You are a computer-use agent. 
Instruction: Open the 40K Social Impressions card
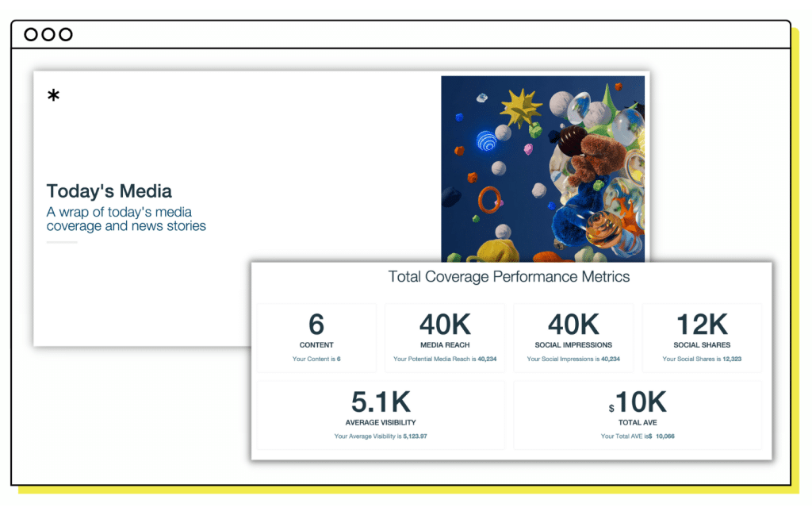(573, 337)
